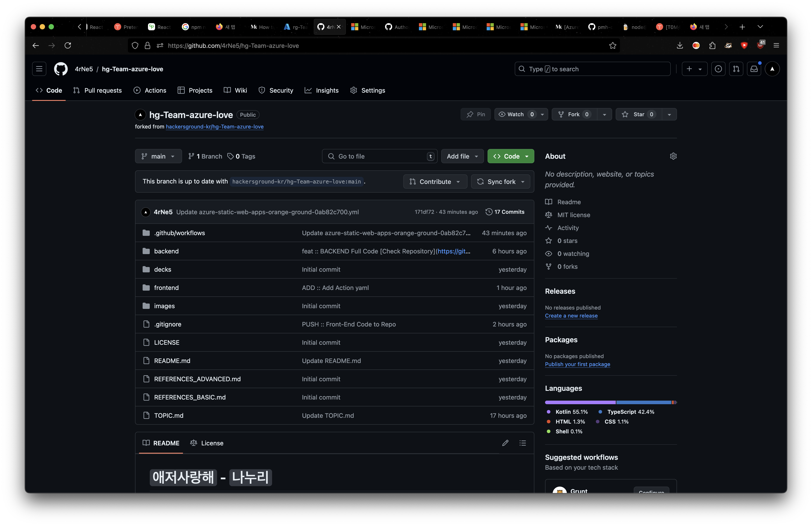Bookmark page with star icon in address bar
This screenshot has height=526, width=812.
coord(612,46)
